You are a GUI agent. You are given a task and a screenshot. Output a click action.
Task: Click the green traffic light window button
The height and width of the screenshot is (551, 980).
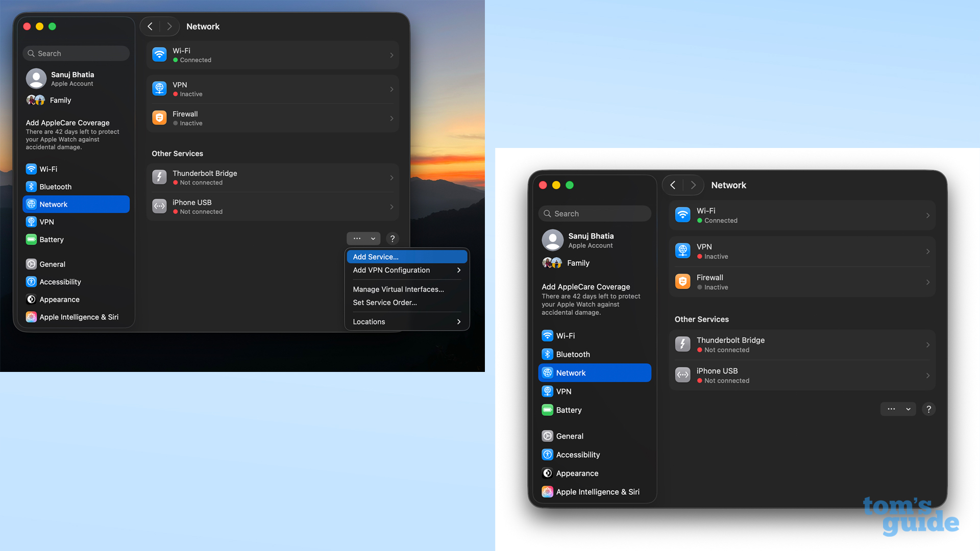click(x=52, y=27)
